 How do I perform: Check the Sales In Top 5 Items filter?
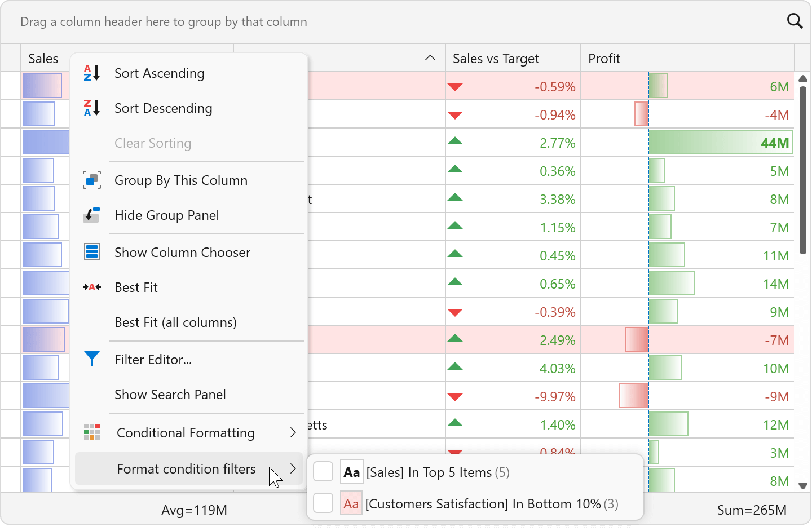[x=323, y=472]
